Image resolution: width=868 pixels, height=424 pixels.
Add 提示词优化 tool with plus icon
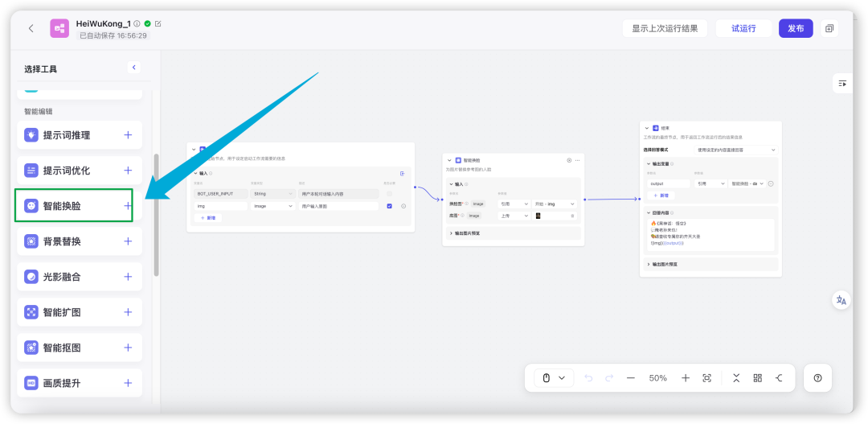128,170
